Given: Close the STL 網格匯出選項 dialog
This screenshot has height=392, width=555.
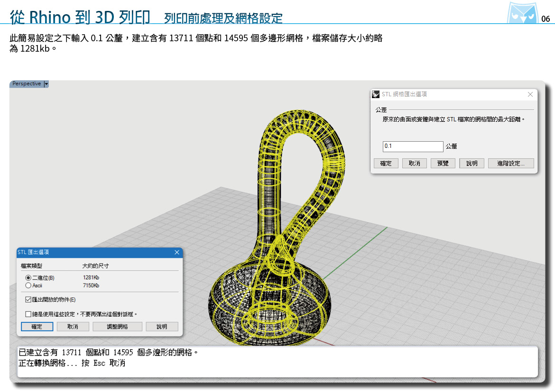Looking at the screenshot, I should point(530,94).
